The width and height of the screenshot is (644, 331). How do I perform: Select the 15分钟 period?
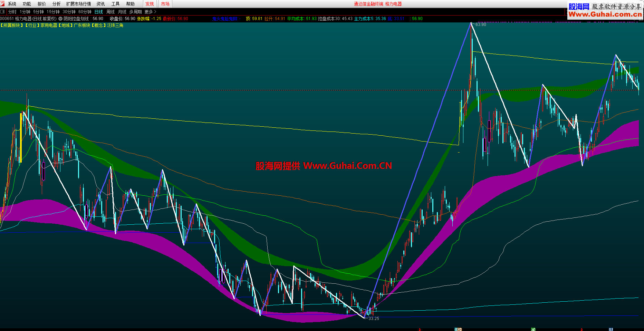(53, 12)
